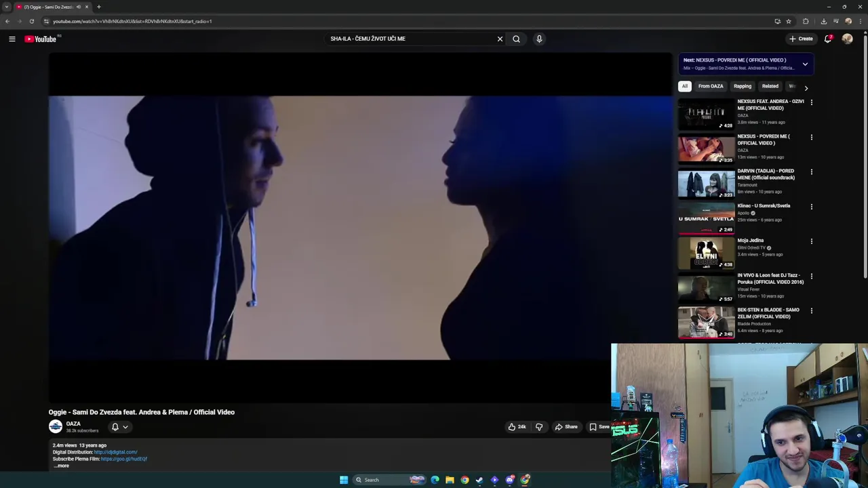Open the Windows Start button
The width and height of the screenshot is (868, 488).
(344, 480)
